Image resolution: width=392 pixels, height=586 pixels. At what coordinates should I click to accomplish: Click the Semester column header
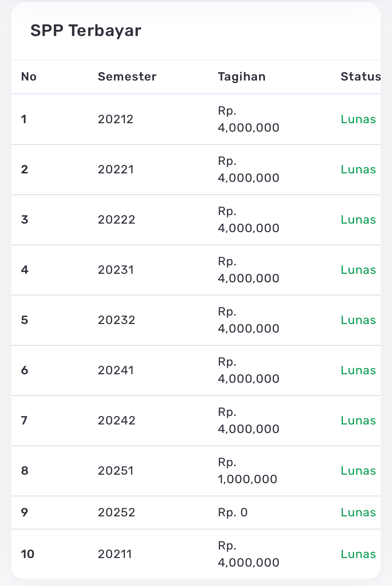pyautogui.click(x=127, y=77)
